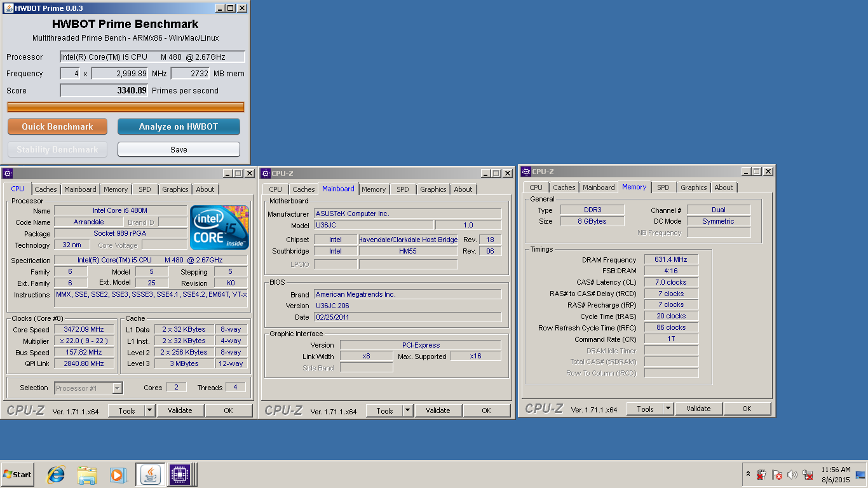Expand the Tools dropdown arrow in the Mainboard window
This screenshot has height=488, width=868.
click(x=408, y=410)
